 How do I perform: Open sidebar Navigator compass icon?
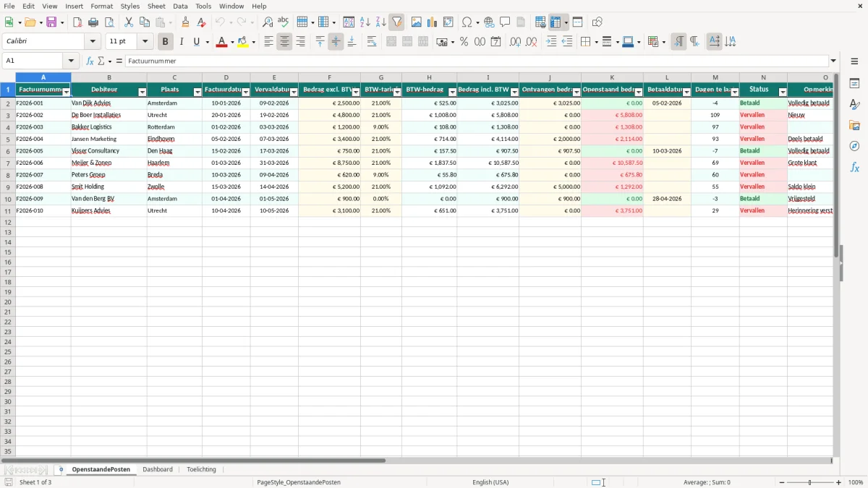coord(854,146)
